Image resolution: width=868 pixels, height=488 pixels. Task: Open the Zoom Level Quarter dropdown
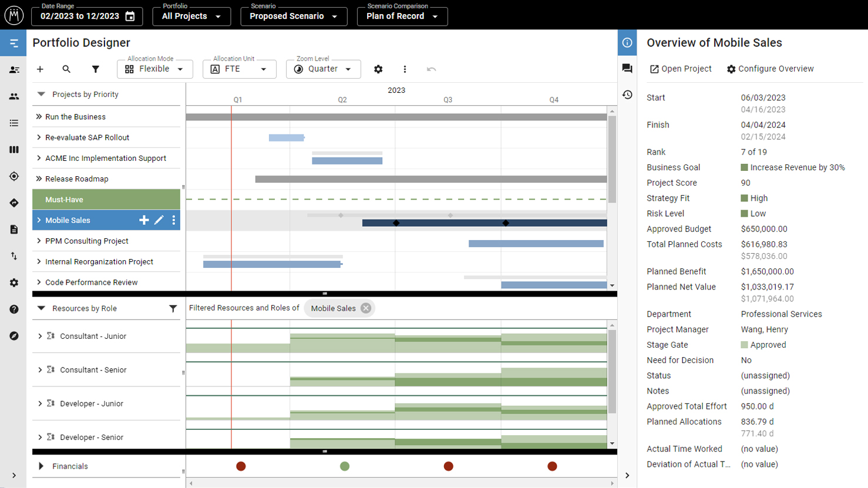(x=324, y=69)
